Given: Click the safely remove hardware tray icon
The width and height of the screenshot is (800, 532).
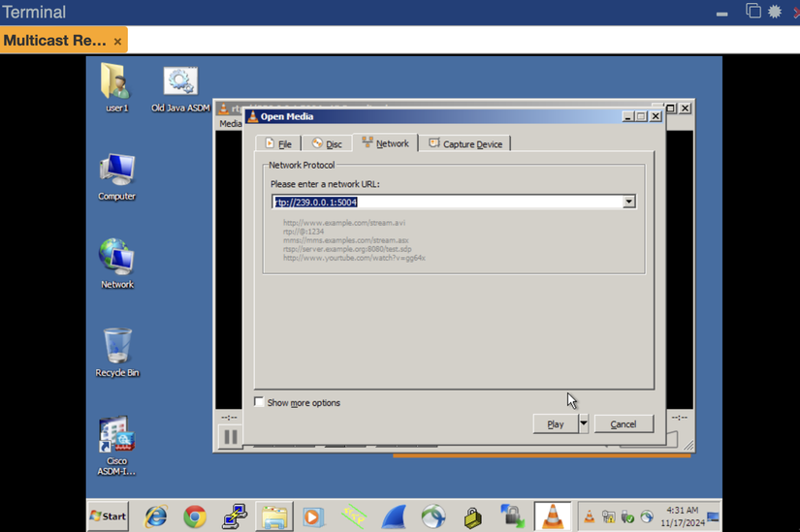Looking at the screenshot, I should pyautogui.click(x=627, y=516).
